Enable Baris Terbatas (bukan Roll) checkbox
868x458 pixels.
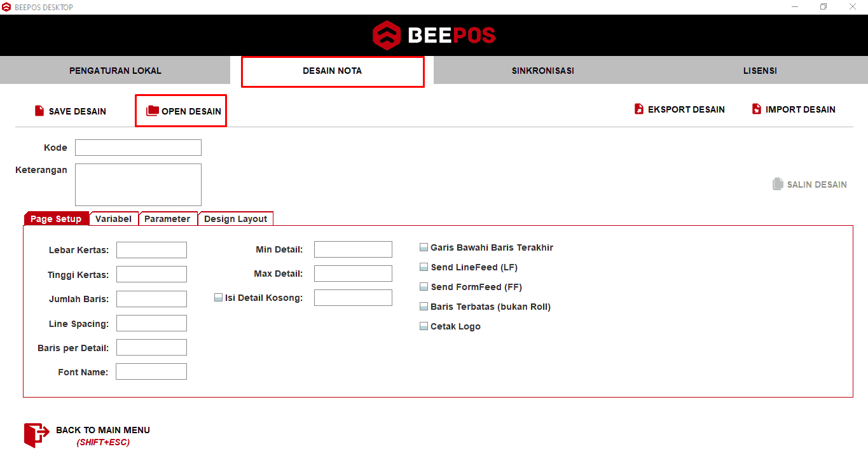[424, 307]
